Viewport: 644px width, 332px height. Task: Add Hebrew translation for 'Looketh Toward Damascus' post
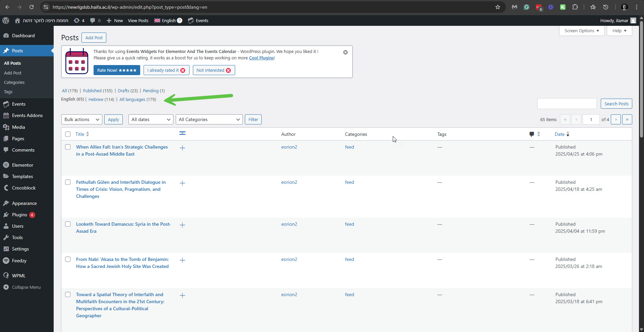[x=182, y=225]
